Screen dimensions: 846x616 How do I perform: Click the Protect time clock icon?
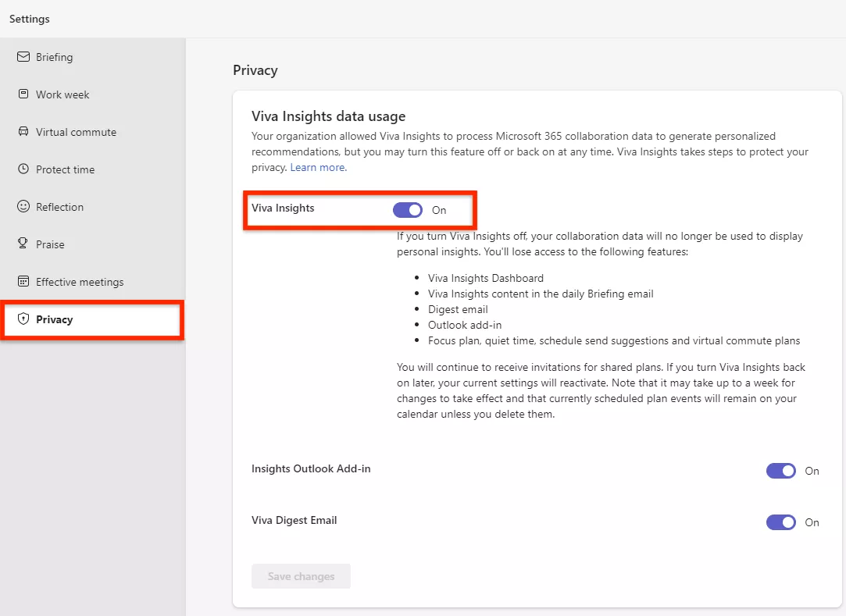[23, 169]
